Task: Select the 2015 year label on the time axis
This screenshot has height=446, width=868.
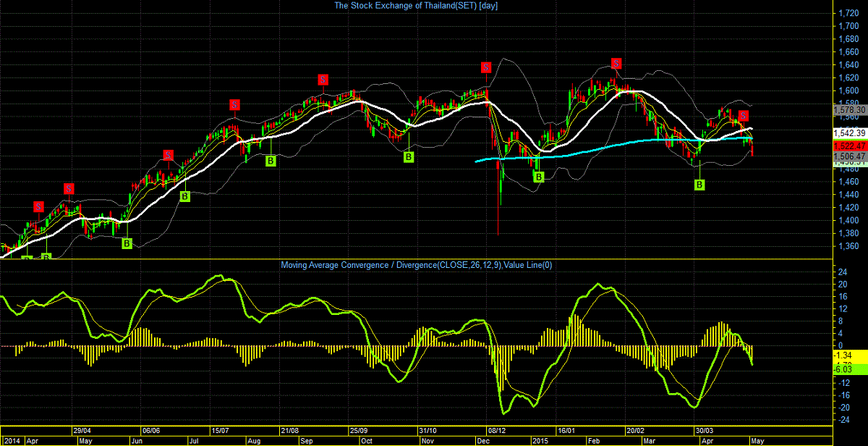Action: pyautogui.click(x=540, y=440)
